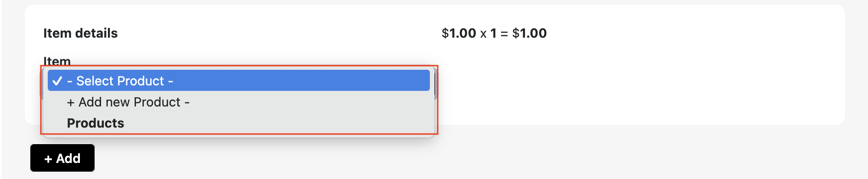Click the leading dash of Select Product

pos(70,82)
